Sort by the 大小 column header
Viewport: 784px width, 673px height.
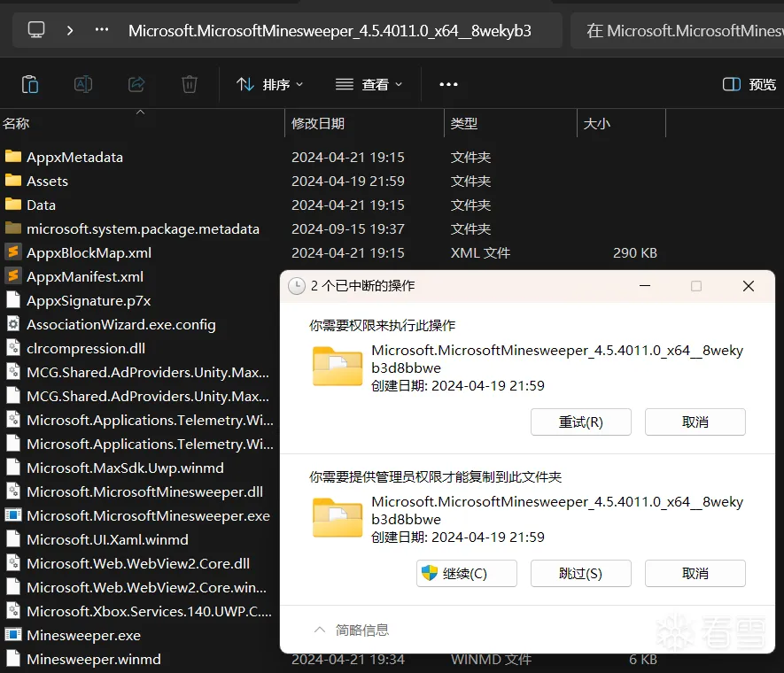[596, 123]
